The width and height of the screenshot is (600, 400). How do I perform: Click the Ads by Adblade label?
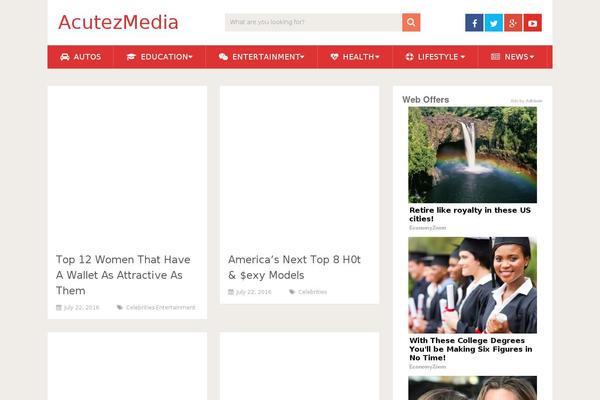pyautogui.click(x=526, y=101)
